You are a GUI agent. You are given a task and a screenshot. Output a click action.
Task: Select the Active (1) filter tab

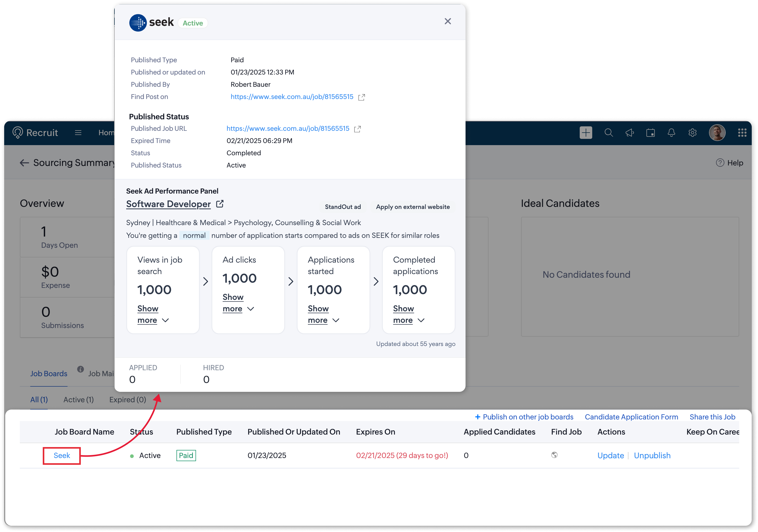tap(78, 400)
